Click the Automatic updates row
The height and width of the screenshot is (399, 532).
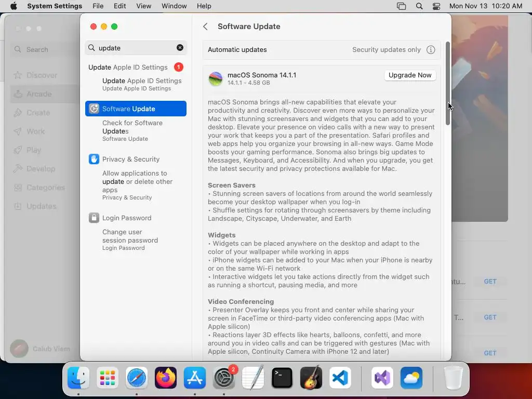pyautogui.click(x=321, y=49)
